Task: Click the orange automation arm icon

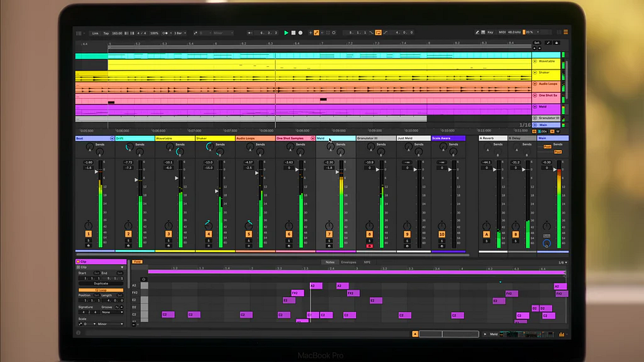Action: (316, 32)
